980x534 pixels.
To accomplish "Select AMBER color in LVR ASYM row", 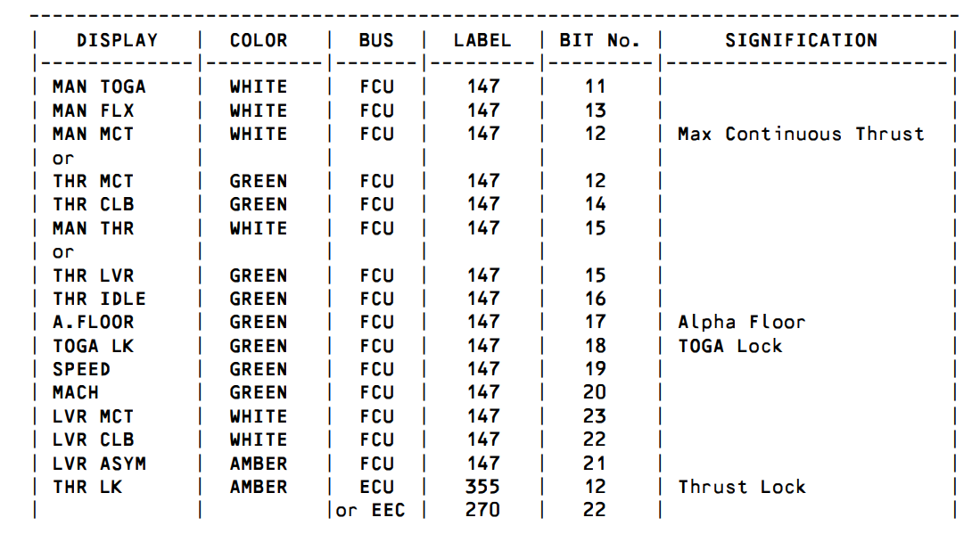I will 258,464.
